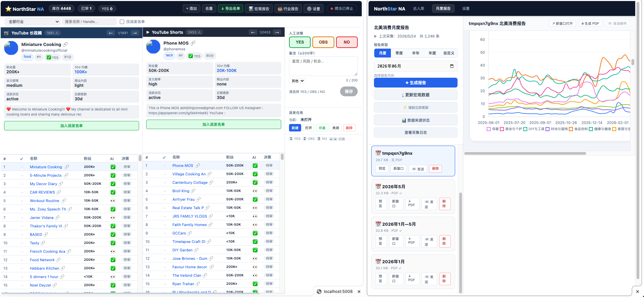The image size is (644, 297).
Task: Open the 其他 category dropdown under notes
Action: coord(297,81)
